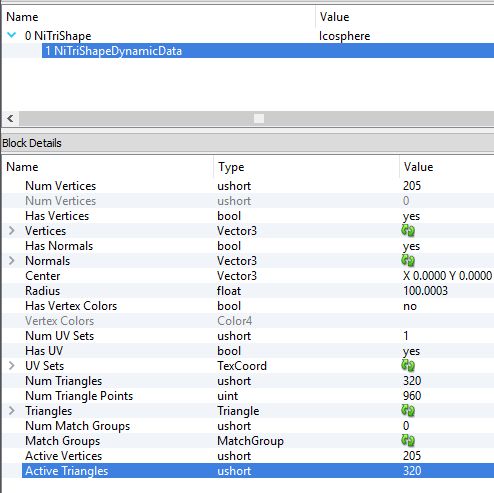Viewport: 494px width, 493px height.
Task: Collapse the 0 NiTriShape tree node
Action: pos(12,35)
